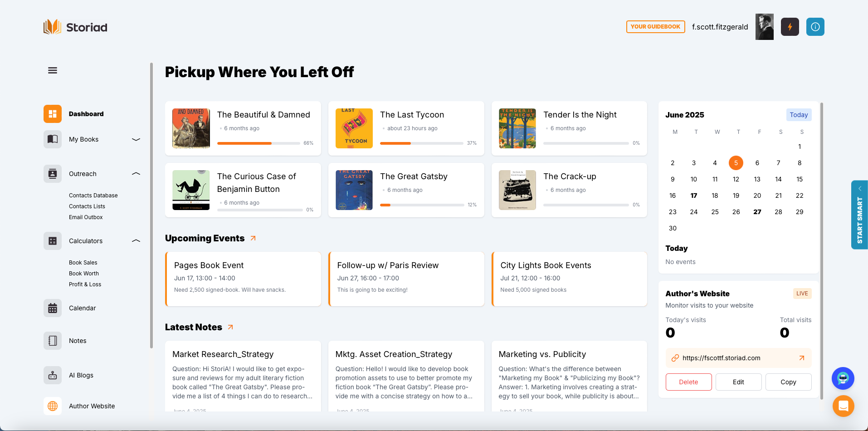Expand the My Books submenu chevron
868x431 pixels.
click(x=136, y=139)
